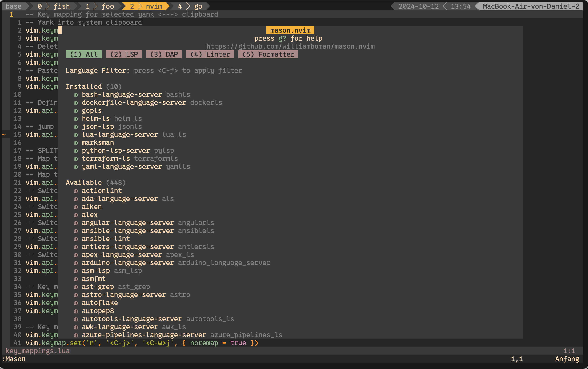Click the installed icon beside python-lsp-server
Image resolution: width=588 pixels, height=369 pixels.
point(76,151)
